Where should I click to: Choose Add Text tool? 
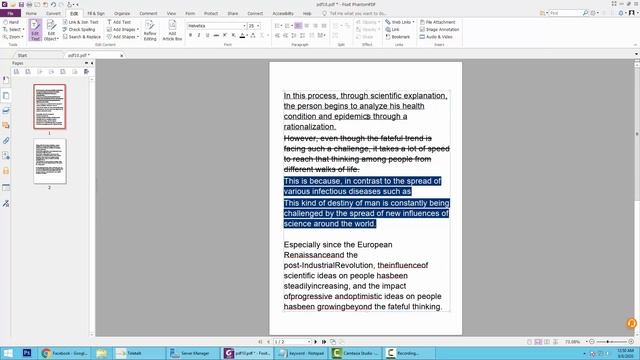(119, 22)
